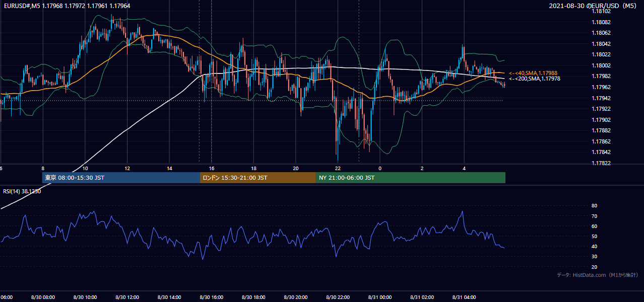Click hour marker 22 under price chart
644x302 pixels.
pyautogui.click(x=338, y=169)
